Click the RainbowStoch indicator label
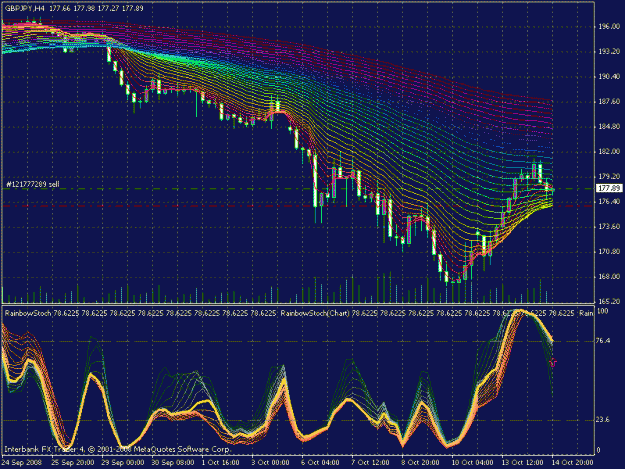Viewport: 625px width, 469px height. click(x=28, y=314)
